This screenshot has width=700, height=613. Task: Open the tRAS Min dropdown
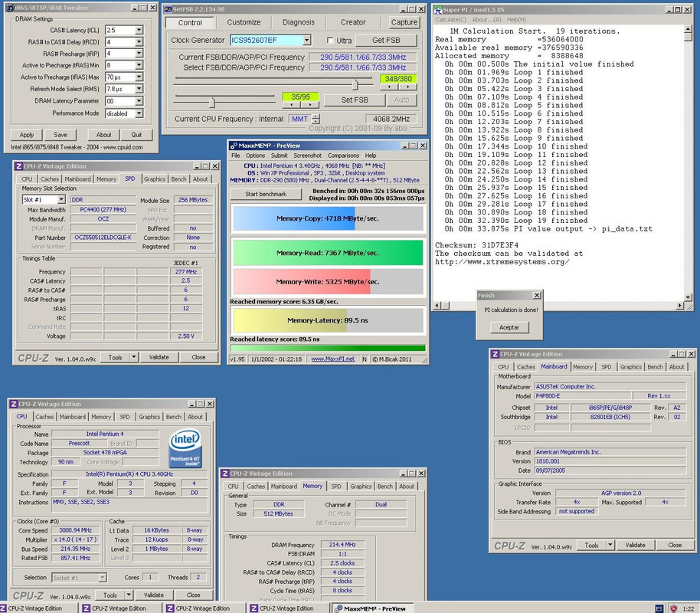point(139,65)
